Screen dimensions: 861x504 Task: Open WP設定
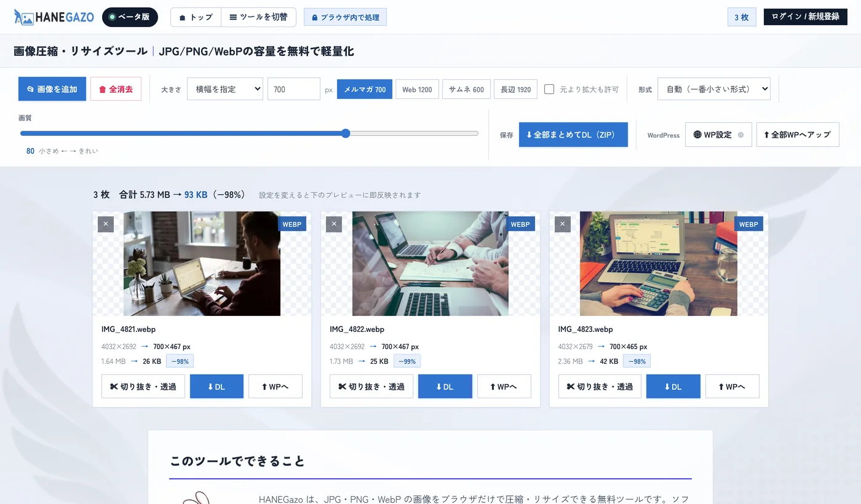718,135
